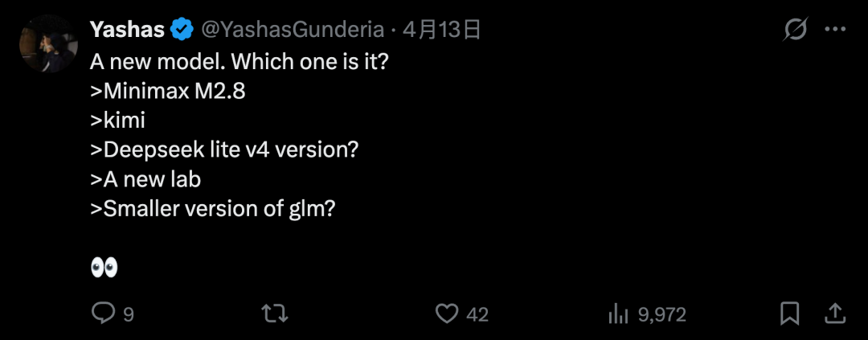Open the three-dot more options menu
Viewport: 868px width, 340px height.
835,31
